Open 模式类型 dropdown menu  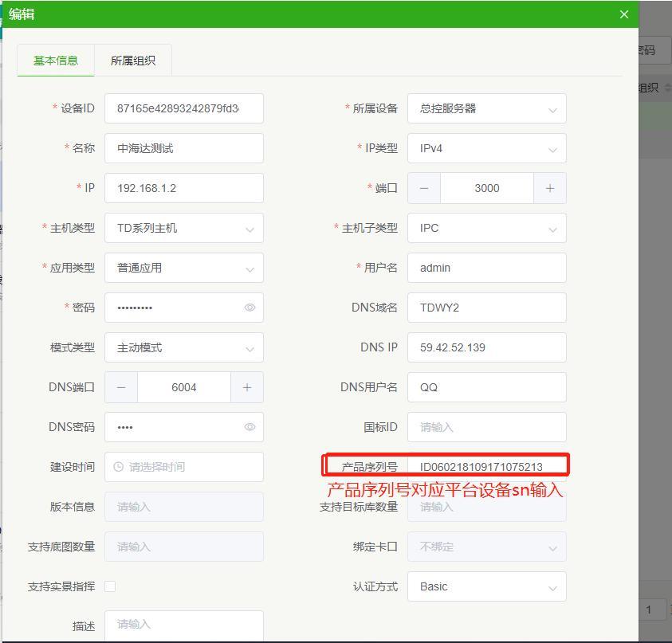(x=183, y=347)
